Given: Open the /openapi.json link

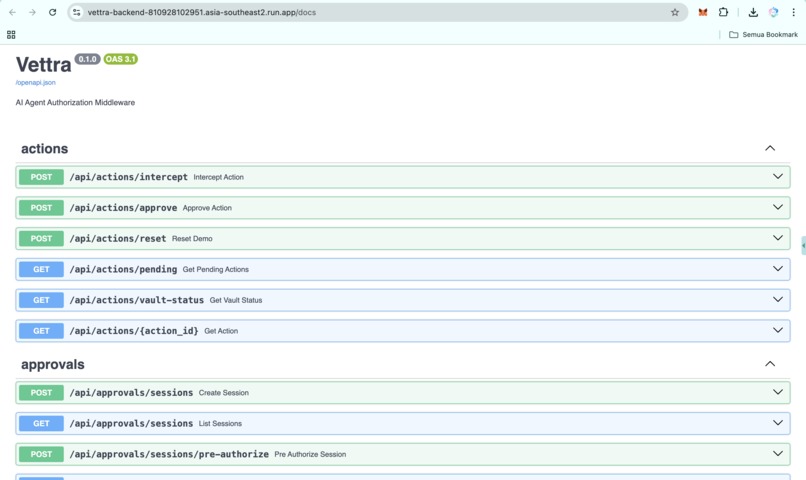Looking at the screenshot, I should pyautogui.click(x=35, y=82).
